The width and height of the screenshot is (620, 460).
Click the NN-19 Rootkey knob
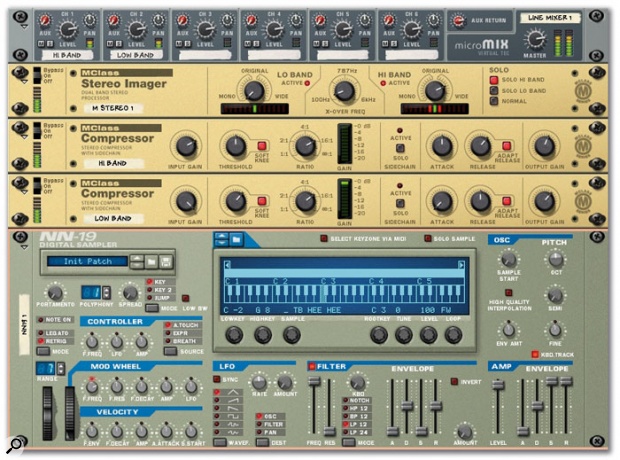(378, 335)
